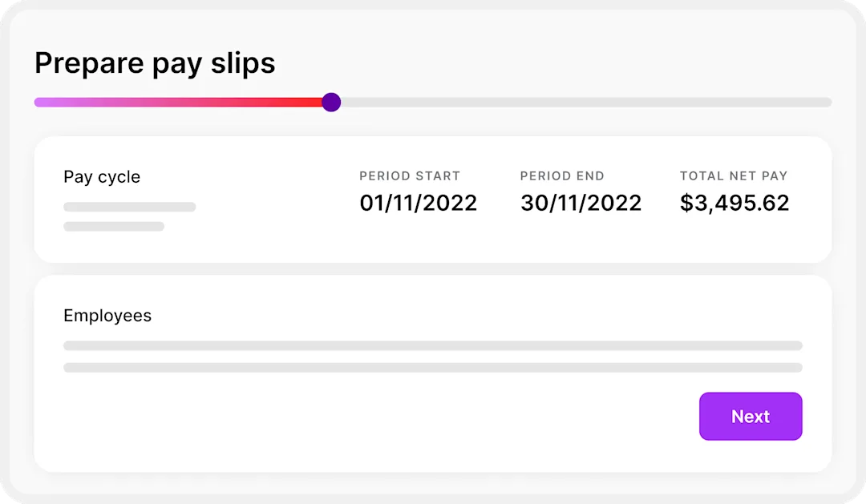Viewport: 866px width, 504px height.
Task: Click the PERIOD START column header
Action: click(411, 175)
